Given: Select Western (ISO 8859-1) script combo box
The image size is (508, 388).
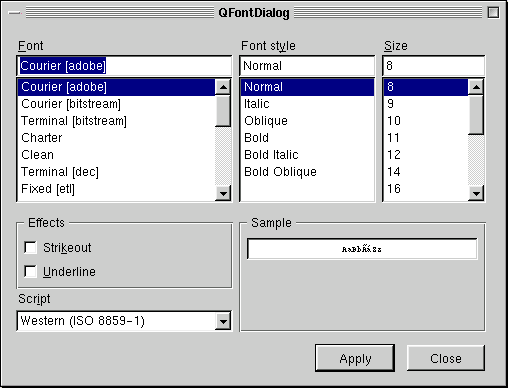Looking at the screenshot, I should click(124, 321).
